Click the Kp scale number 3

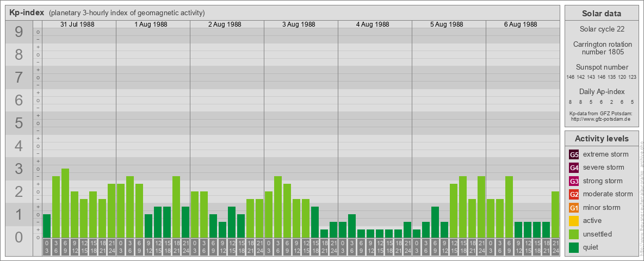(x=19, y=169)
